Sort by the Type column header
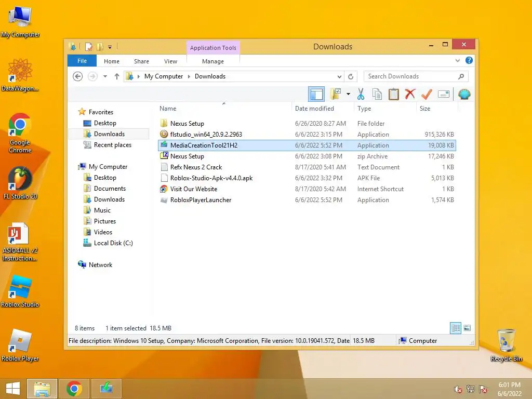The image size is (532, 399). click(x=385, y=109)
